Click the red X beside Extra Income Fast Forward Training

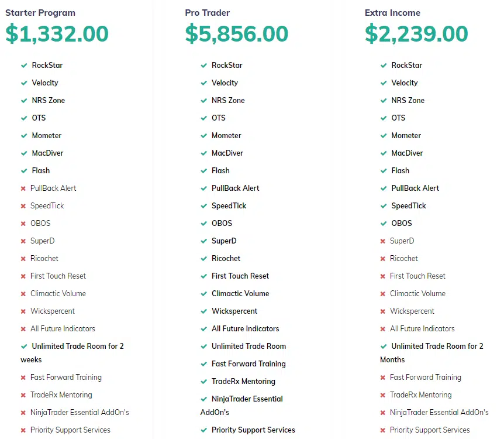382,378
